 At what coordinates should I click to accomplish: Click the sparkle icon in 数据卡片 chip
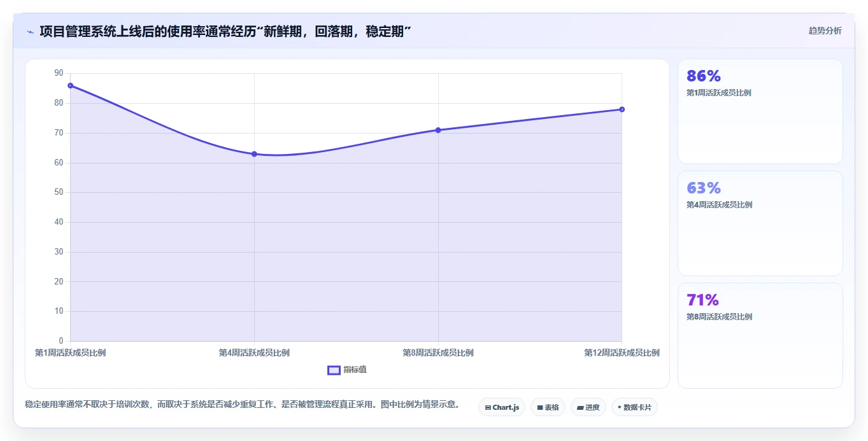[620, 407]
